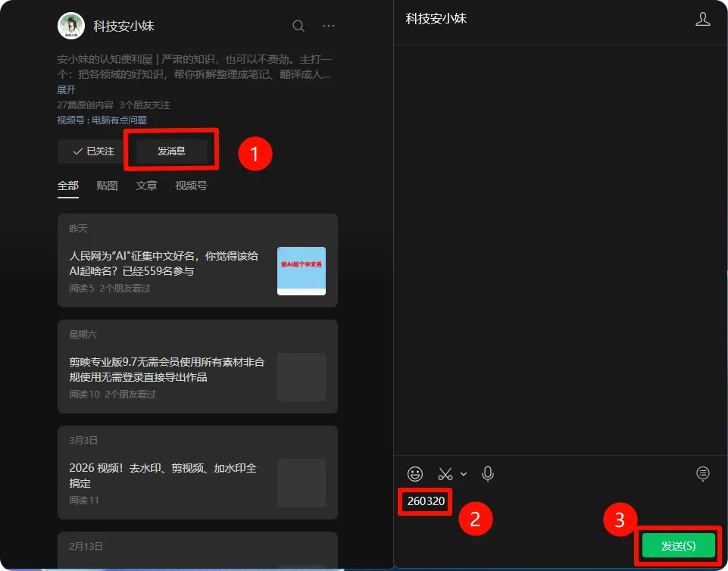Switch to the 视频号 tab
The height and width of the screenshot is (571, 728).
(191, 186)
